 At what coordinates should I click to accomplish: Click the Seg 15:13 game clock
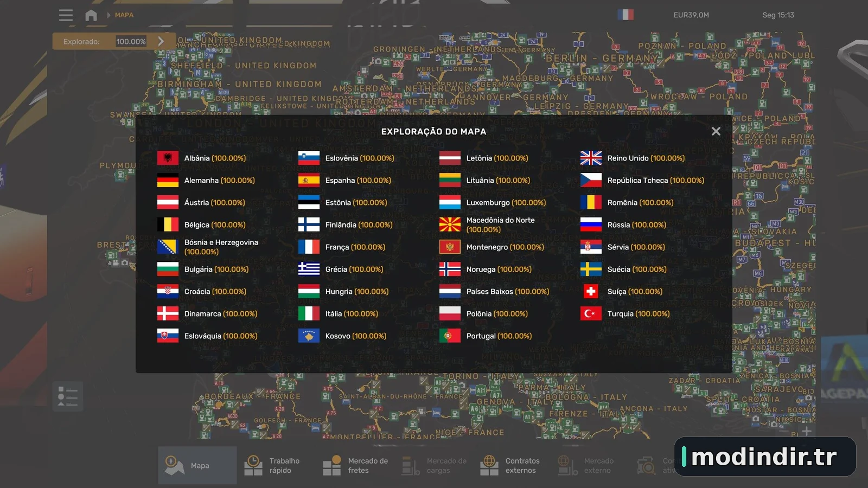pyautogui.click(x=778, y=15)
